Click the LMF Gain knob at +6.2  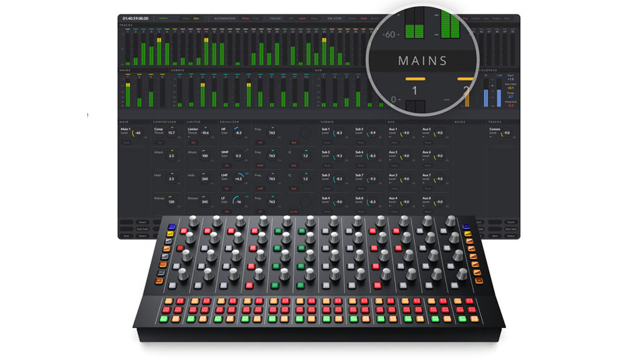click(239, 179)
